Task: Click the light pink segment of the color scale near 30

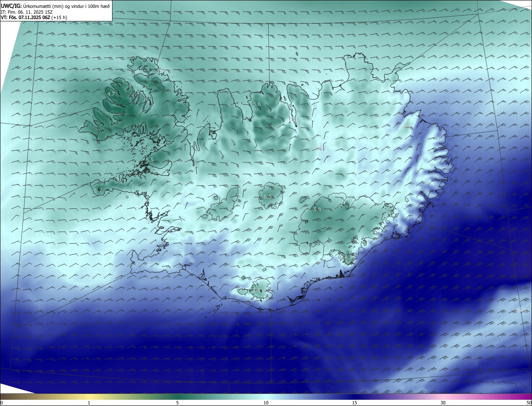Action: click(443, 396)
